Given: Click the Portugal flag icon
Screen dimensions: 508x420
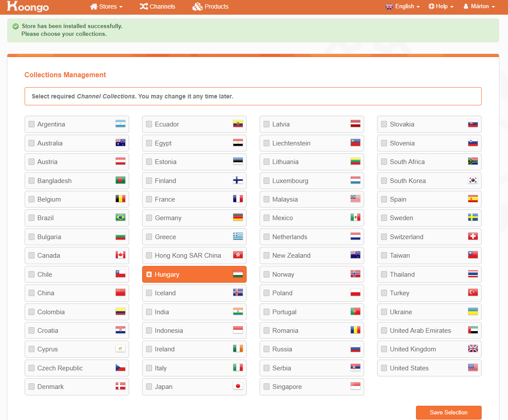Looking at the screenshot, I should click(356, 311).
